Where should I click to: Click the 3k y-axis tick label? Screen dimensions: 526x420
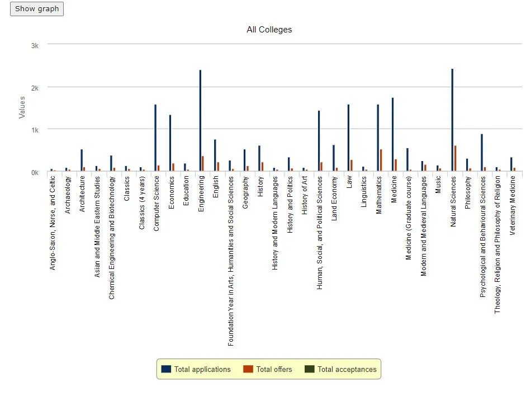(35, 46)
